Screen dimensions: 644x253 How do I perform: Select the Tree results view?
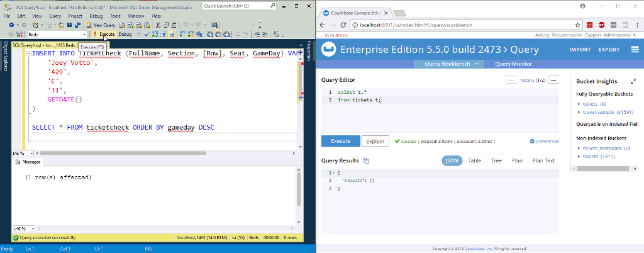[497, 160]
